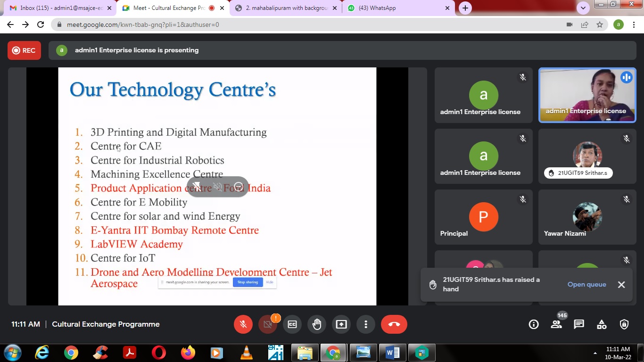The image size is (644, 362).
Task: Go forward in browser history
Action: click(25, 25)
